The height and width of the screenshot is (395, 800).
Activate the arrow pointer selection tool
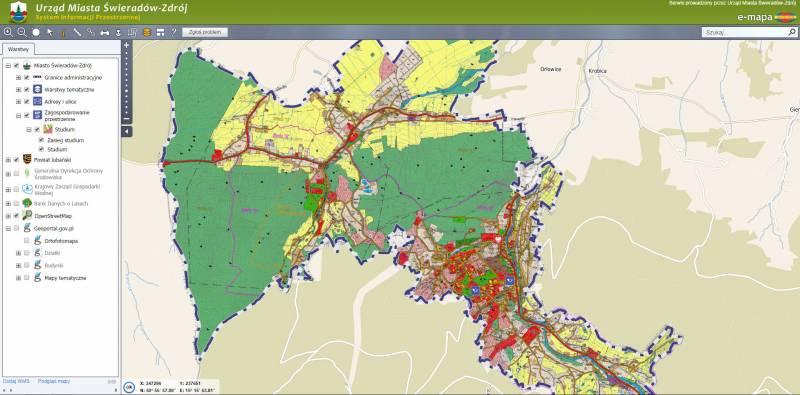[x=49, y=32]
